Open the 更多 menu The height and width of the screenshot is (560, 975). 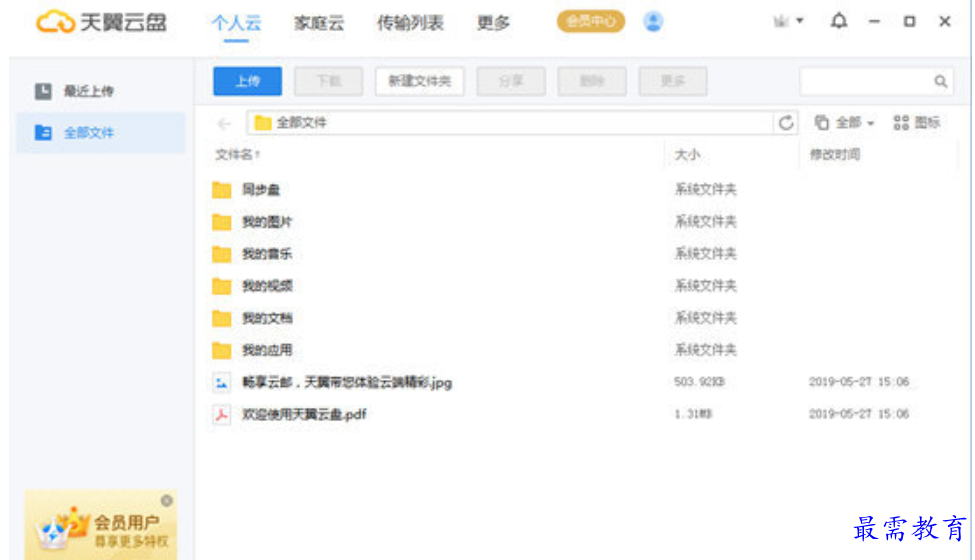point(493,23)
